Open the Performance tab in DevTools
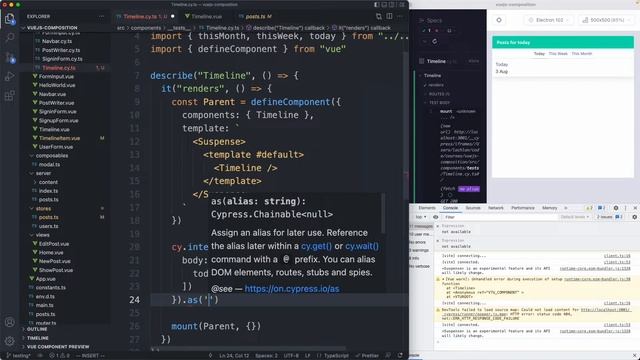640x360 pixels. tap(522, 208)
